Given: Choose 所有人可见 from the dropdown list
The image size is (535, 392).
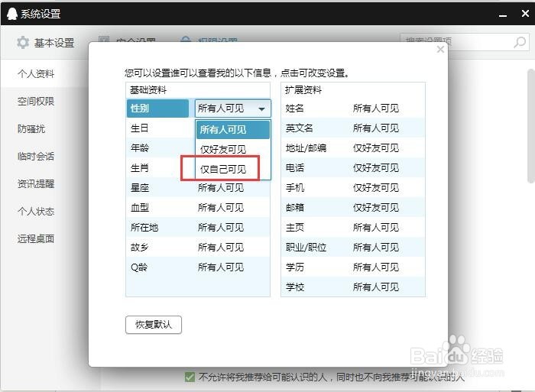Looking at the screenshot, I should click(x=233, y=130).
